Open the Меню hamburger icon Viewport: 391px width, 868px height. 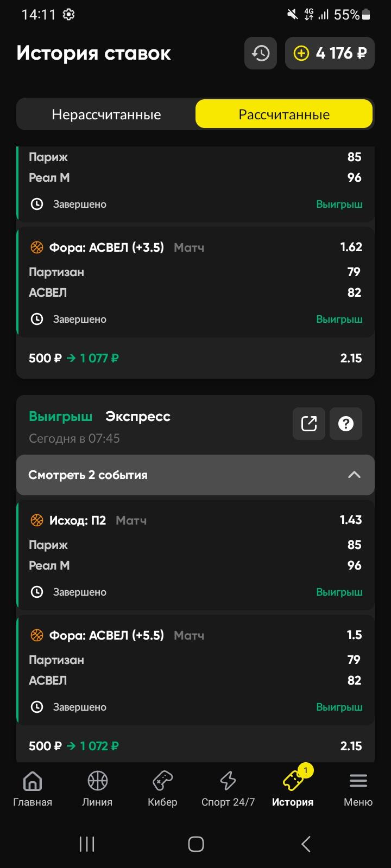(358, 781)
